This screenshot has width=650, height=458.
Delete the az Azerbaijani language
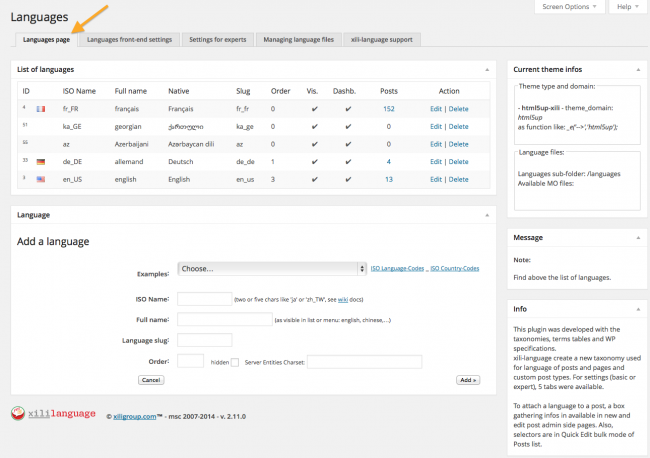[458, 144]
